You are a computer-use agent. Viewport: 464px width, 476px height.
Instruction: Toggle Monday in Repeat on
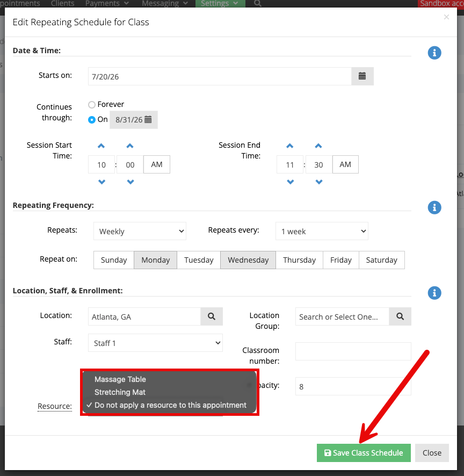pos(155,260)
